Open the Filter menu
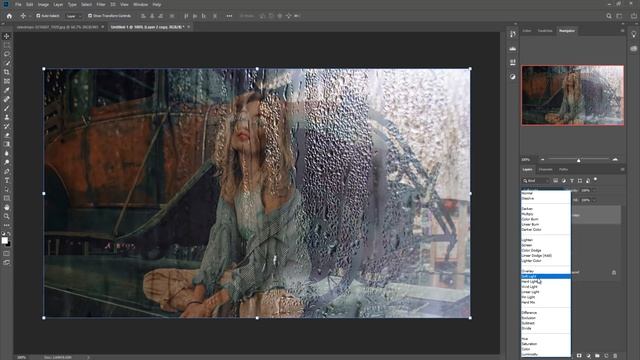The height and width of the screenshot is (360, 640). [x=101, y=4]
